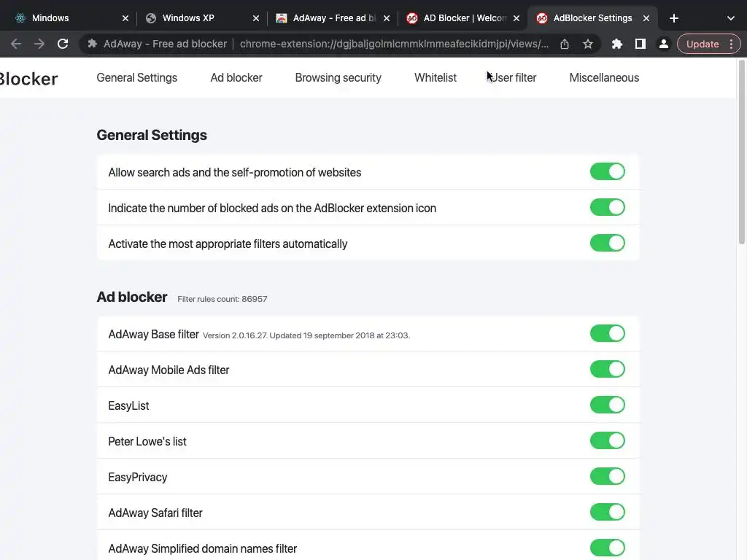Disable the EasyList filter toggle

(607, 405)
